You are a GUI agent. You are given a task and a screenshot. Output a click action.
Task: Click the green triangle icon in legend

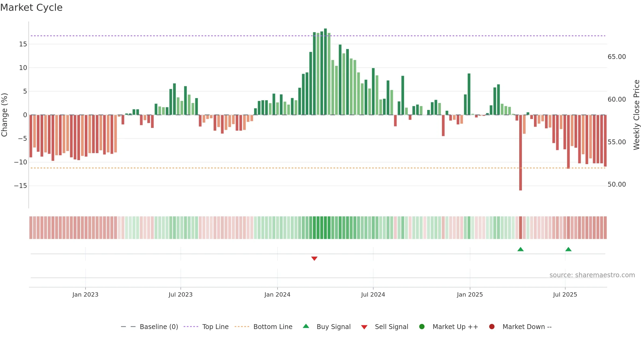(x=306, y=326)
